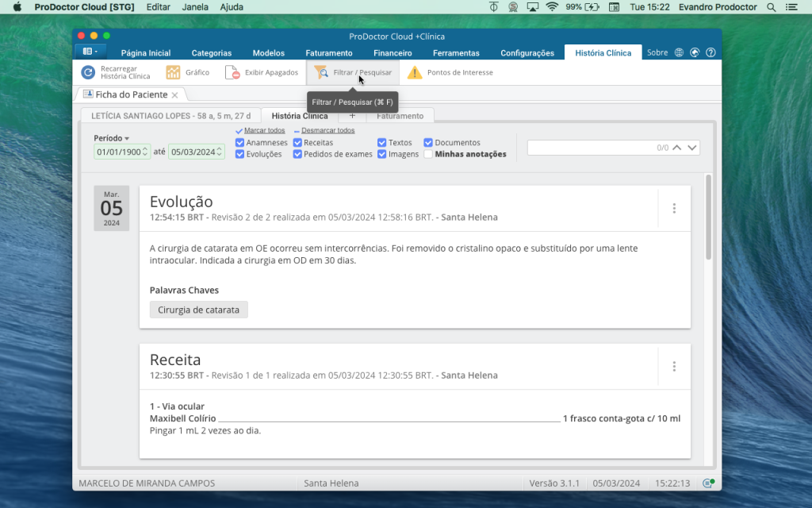
Task: Open Filtrar / Pesquisar tool
Action: (353, 72)
